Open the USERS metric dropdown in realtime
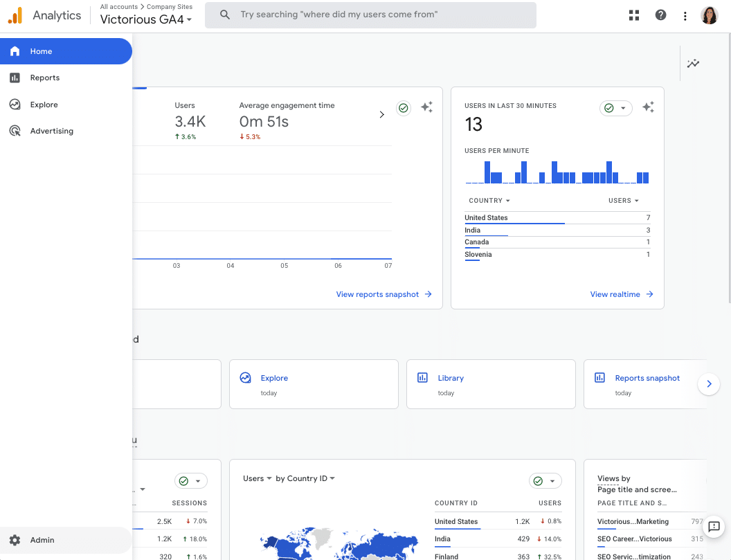Screen dimensions: 731x560 [623, 201]
